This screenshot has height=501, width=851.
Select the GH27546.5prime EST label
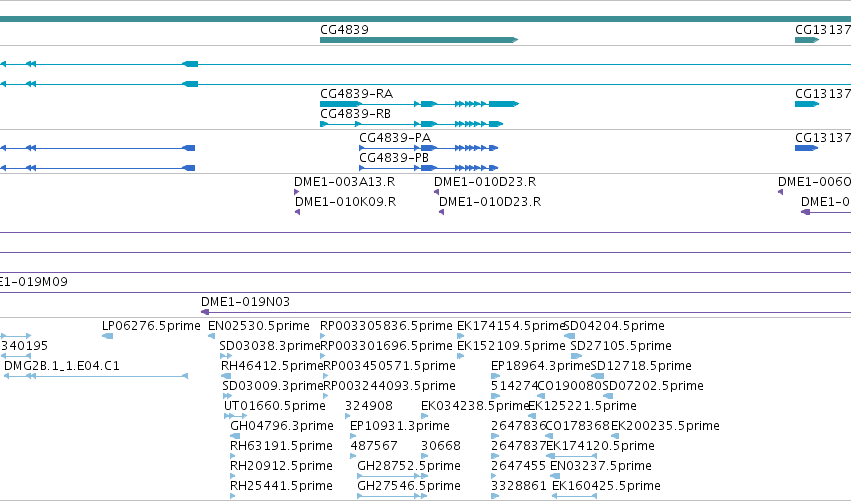pyautogui.click(x=409, y=487)
